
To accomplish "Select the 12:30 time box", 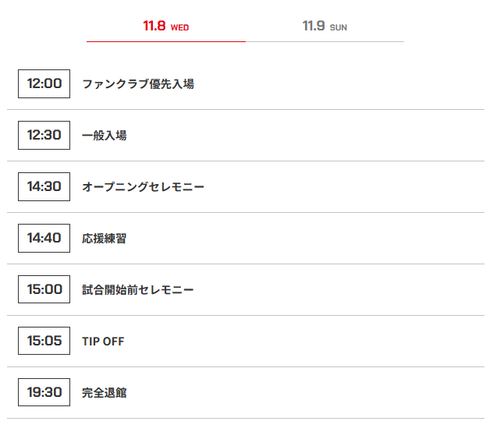I will tap(44, 135).
